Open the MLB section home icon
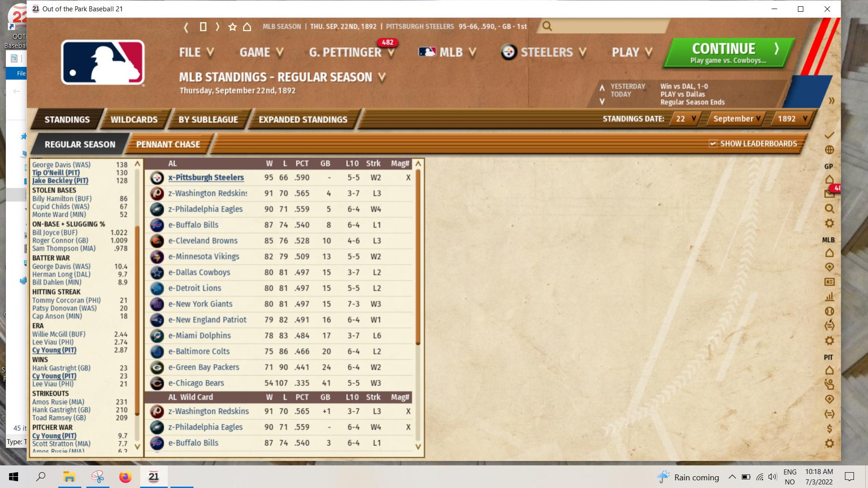 pyautogui.click(x=829, y=252)
